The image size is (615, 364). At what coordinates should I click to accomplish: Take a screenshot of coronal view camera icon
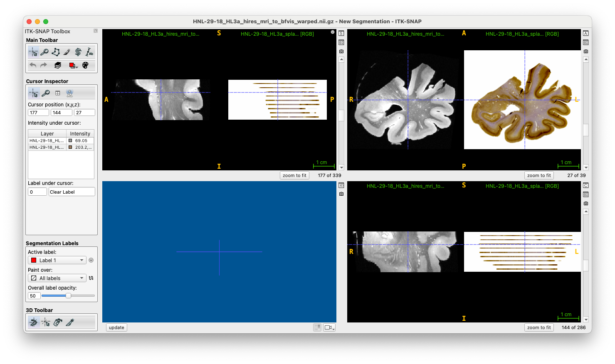coord(585,204)
